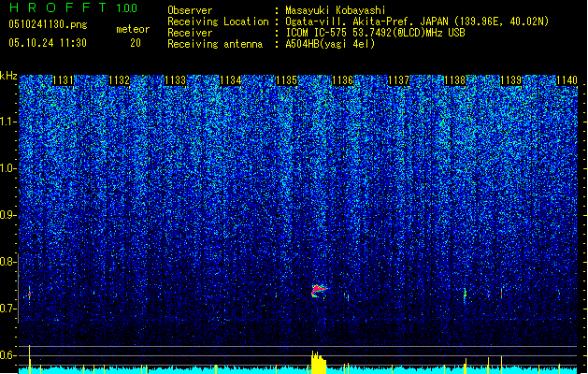The width and height of the screenshot is (588, 374).
Task: Click the 0.7 frequency axis label
Action: pyautogui.click(x=8, y=309)
